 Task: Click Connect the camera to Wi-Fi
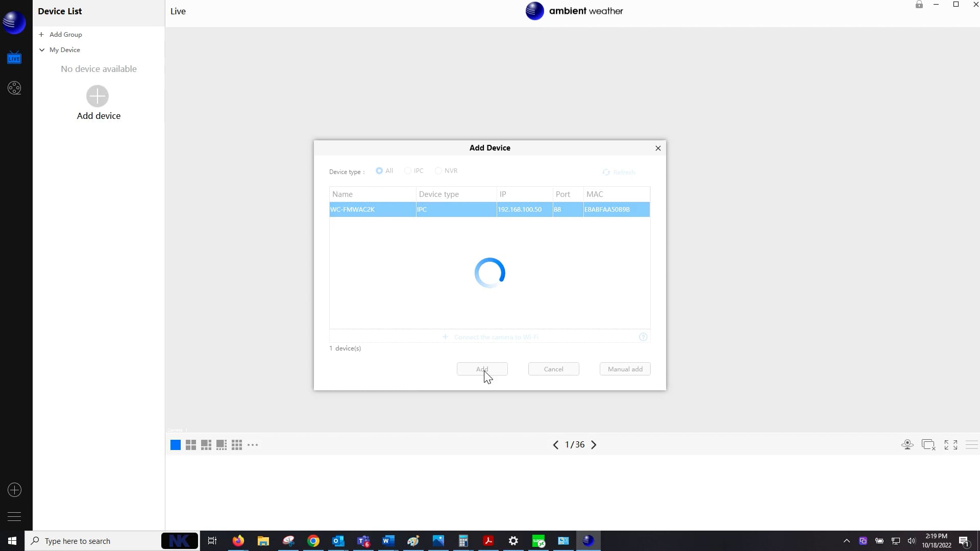pos(490,337)
